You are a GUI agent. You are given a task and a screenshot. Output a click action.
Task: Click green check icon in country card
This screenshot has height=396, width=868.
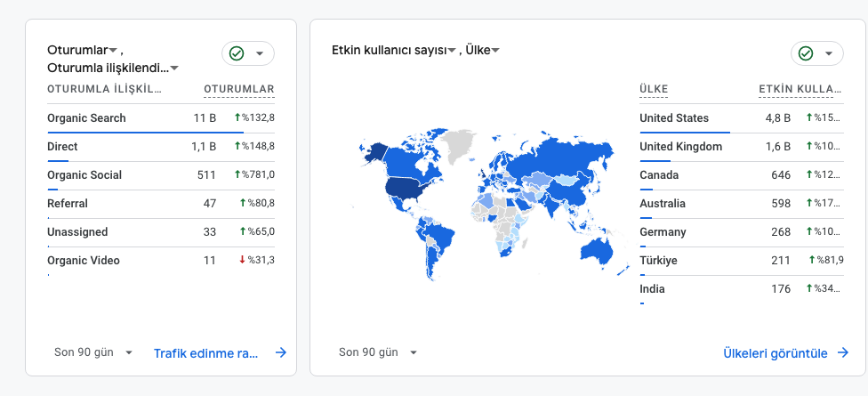tap(806, 53)
